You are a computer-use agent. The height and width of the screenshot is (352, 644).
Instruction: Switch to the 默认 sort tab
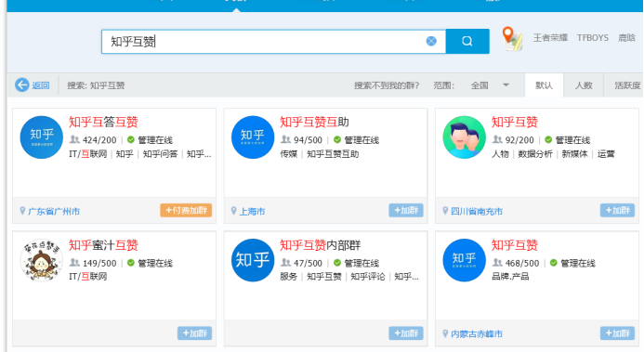click(544, 85)
